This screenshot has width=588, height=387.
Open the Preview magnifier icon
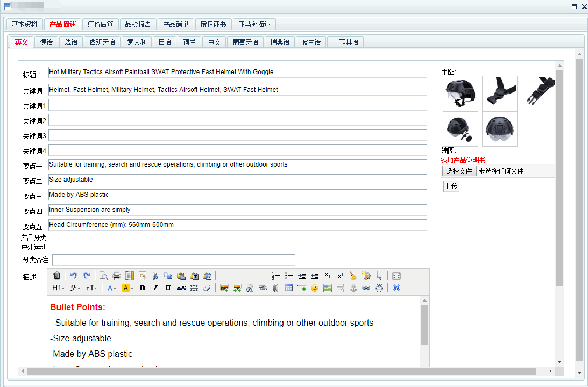pyautogui.click(x=104, y=276)
